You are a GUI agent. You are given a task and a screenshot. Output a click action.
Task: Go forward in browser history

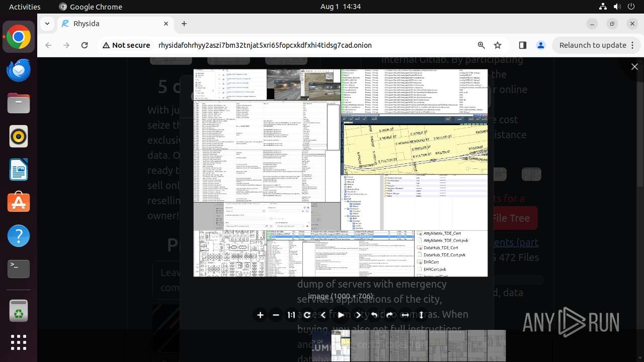(66, 45)
